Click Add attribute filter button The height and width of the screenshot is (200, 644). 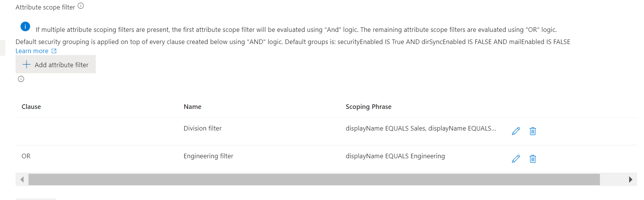click(x=55, y=64)
